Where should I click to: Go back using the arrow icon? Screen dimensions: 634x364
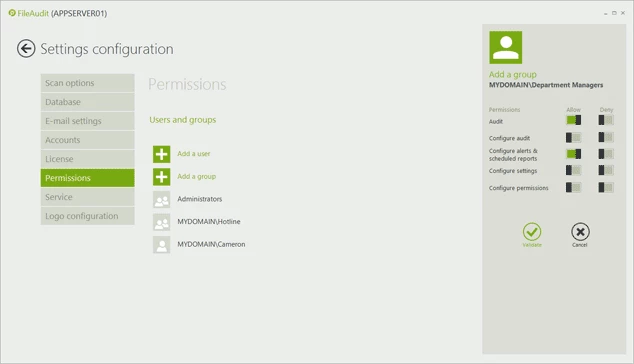click(x=26, y=49)
